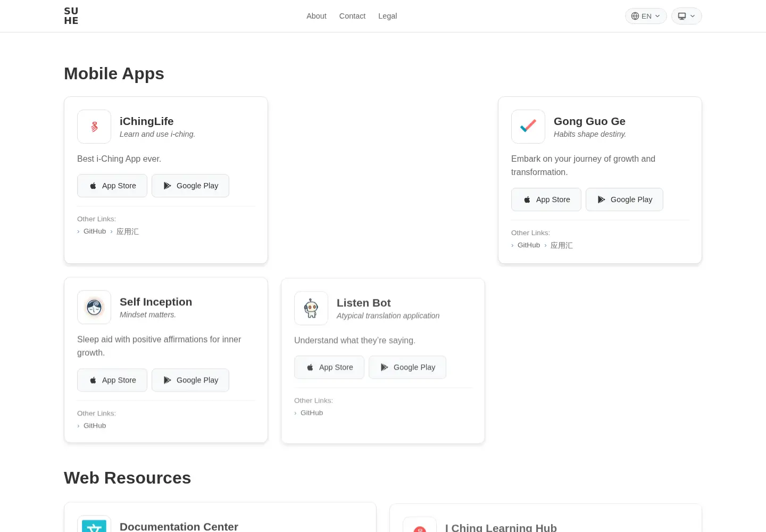Open Listen Bot App Store button
The image size is (766, 532).
[x=329, y=367]
